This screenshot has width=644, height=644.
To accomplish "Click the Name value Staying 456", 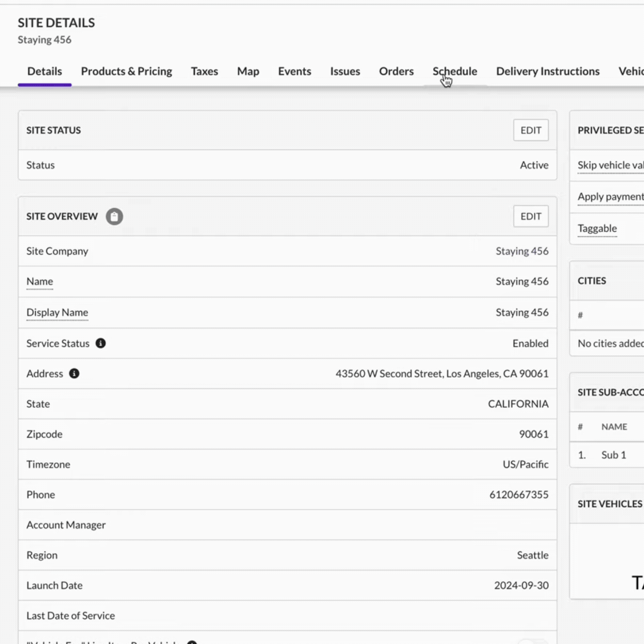I will click(522, 282).
